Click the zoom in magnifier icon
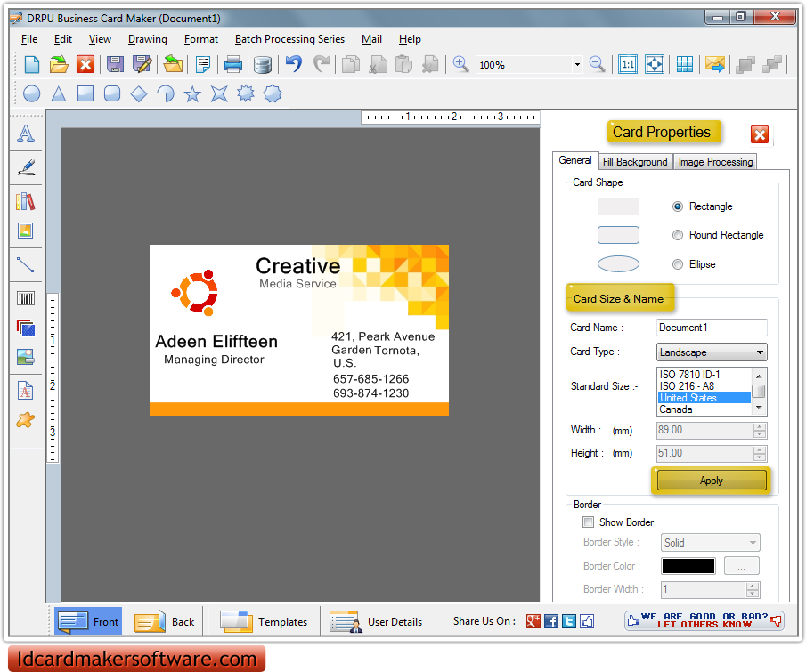 click(460, 64)
